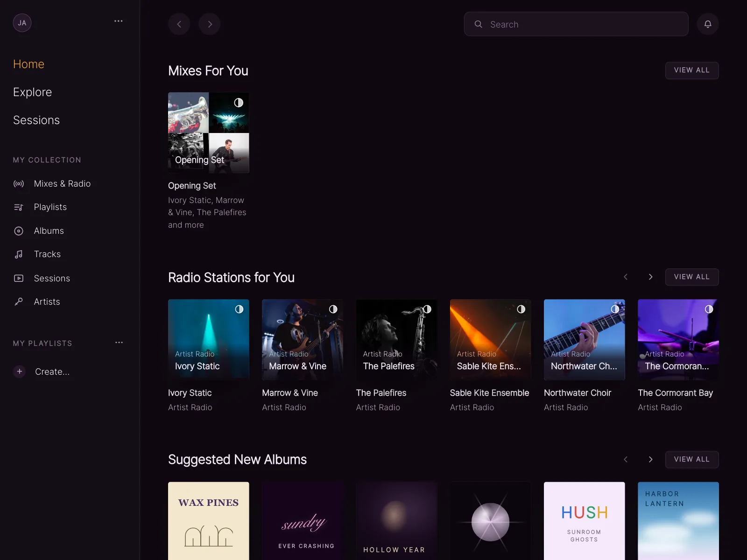747x560 pixels.
Task: Click the search magnifier icon
Action: pos(478,24)
